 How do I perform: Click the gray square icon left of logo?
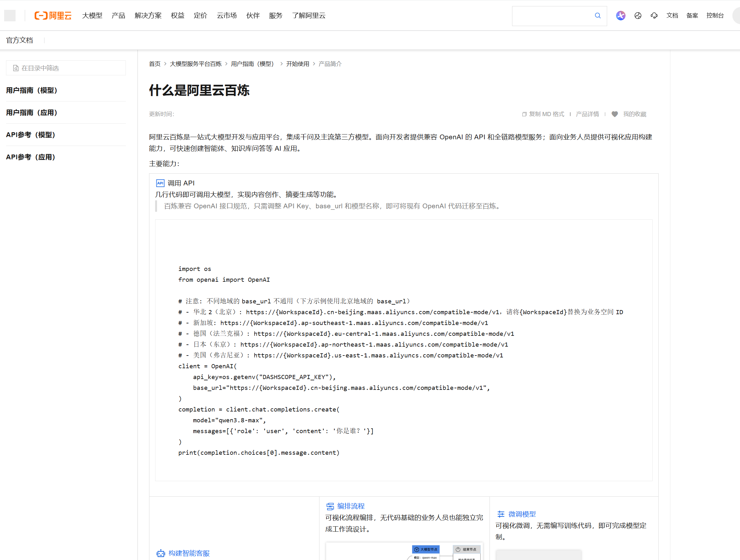coord(10,15)
